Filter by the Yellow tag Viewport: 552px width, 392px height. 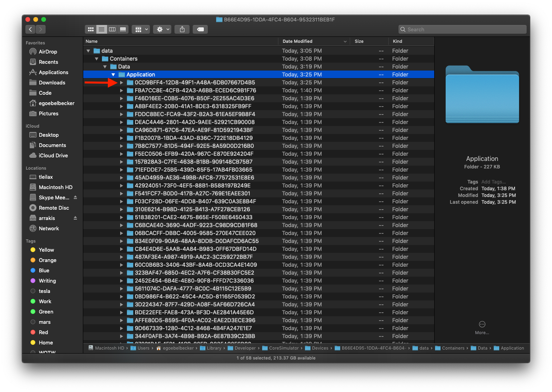(46, 250)
